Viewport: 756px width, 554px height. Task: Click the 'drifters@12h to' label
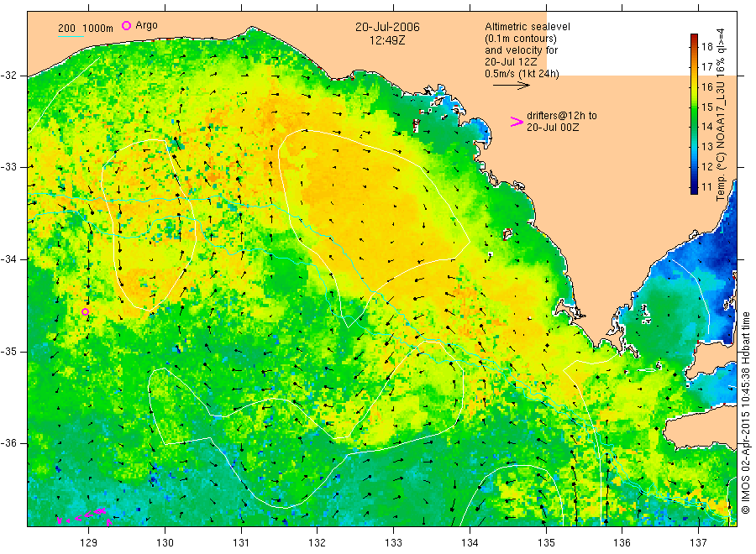point(562,116)
